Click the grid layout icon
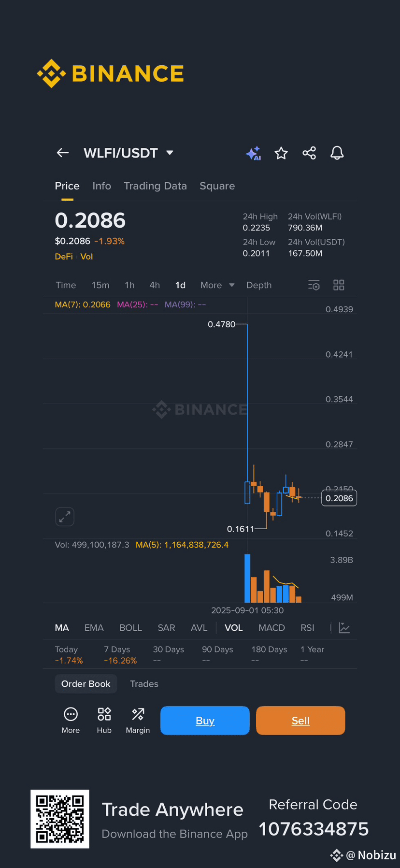Screen dimensions: 400x868 [x=339, y=285]
